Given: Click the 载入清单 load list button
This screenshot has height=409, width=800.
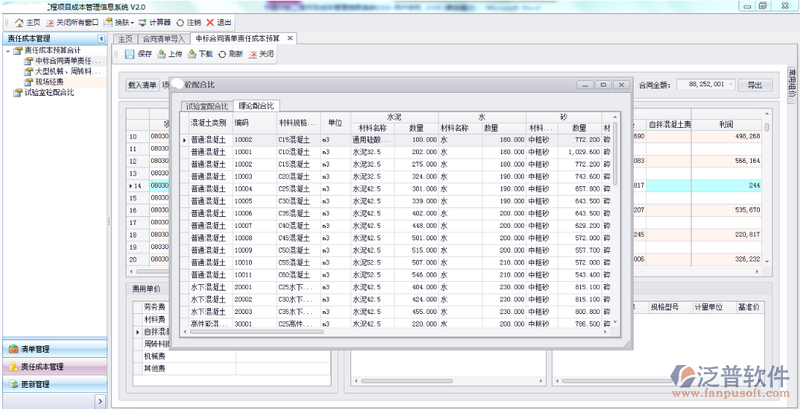Looking at the screenshot, I should coord(142,86).
